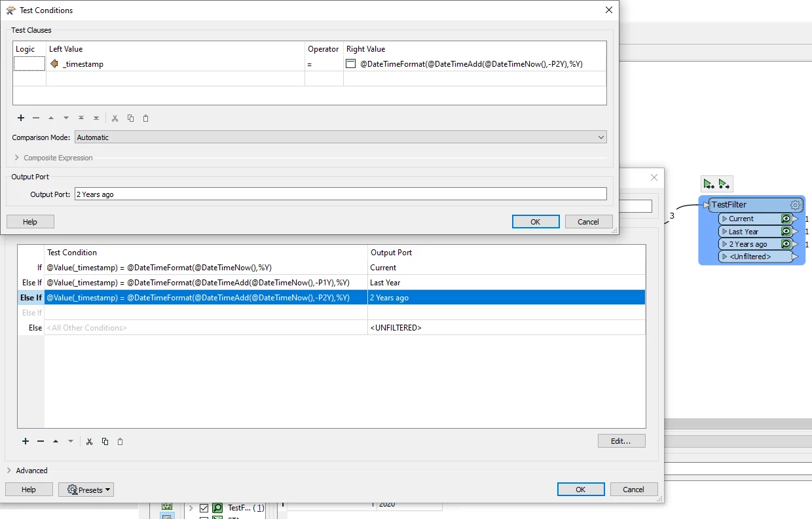Viewport: 812px width, 519px height.
Task: Move selected condition down with the arrow icon
Action: (x=71, y=441)
